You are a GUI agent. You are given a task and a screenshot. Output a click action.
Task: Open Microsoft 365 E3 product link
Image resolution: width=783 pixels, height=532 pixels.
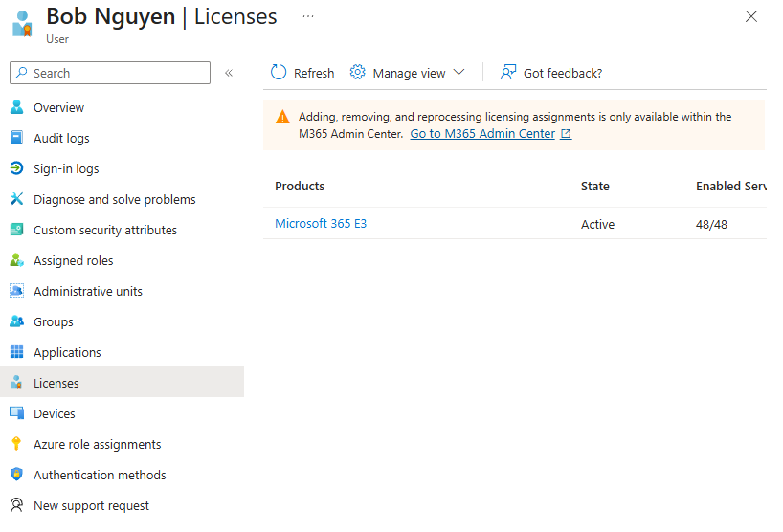tap(321, 223)
